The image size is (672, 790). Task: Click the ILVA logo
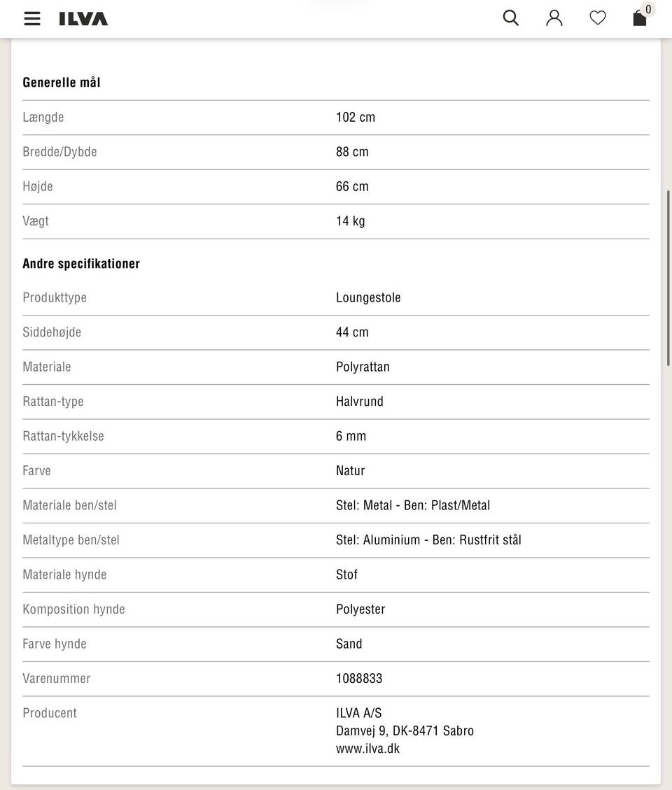tap(83, 19)
